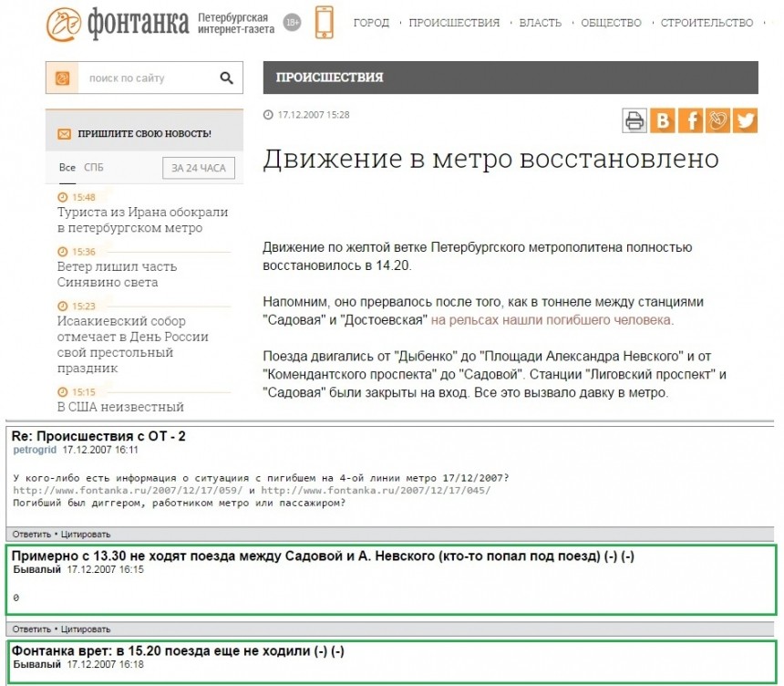Click the 18+ age badge

(291, 20)
